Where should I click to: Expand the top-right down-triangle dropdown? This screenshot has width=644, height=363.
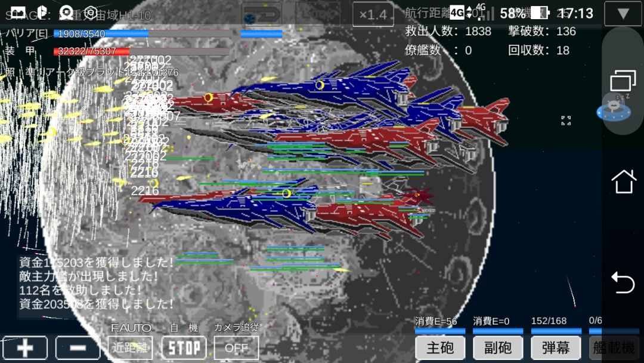pyautogui.click(x=623, y=14)
